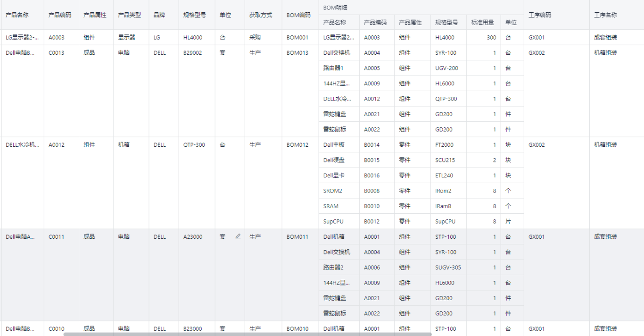Click the 成套组装 process name in the BOM011 row
The image size is (644, 336).
click(605, 237)
